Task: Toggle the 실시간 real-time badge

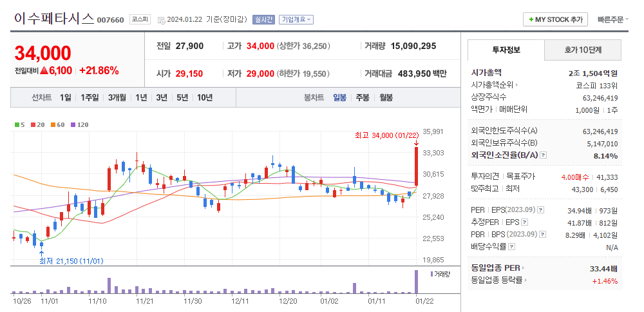Action: pyautogui.click(x=263, y=19)
